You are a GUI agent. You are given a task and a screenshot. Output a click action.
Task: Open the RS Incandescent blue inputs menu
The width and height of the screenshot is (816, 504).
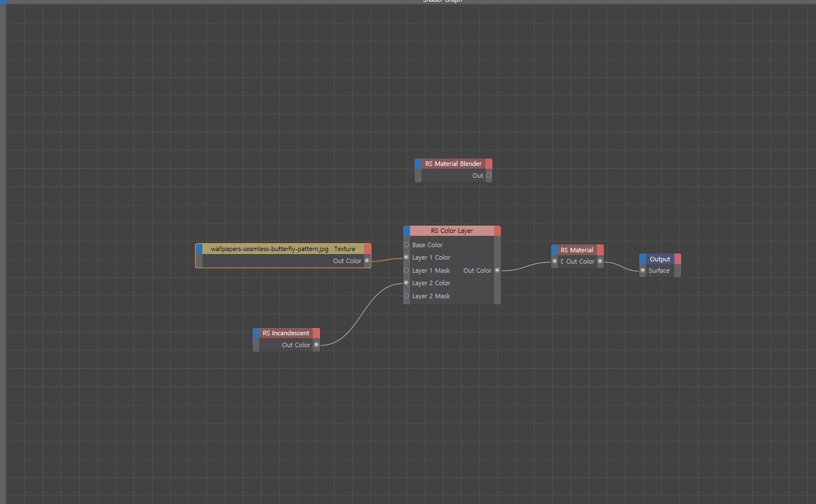256,333
